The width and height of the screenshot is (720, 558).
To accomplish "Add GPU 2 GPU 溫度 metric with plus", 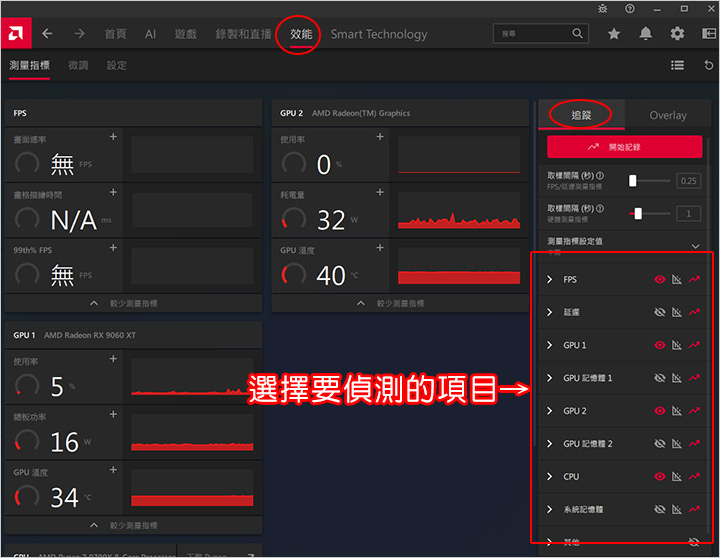I will pos(380,248).
